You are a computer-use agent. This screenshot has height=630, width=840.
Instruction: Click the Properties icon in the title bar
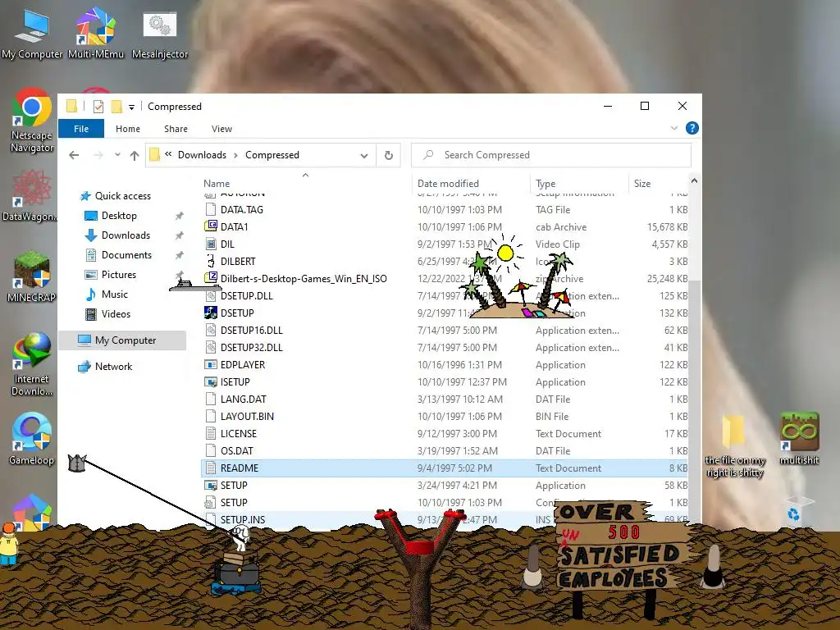tap(98, 107)
